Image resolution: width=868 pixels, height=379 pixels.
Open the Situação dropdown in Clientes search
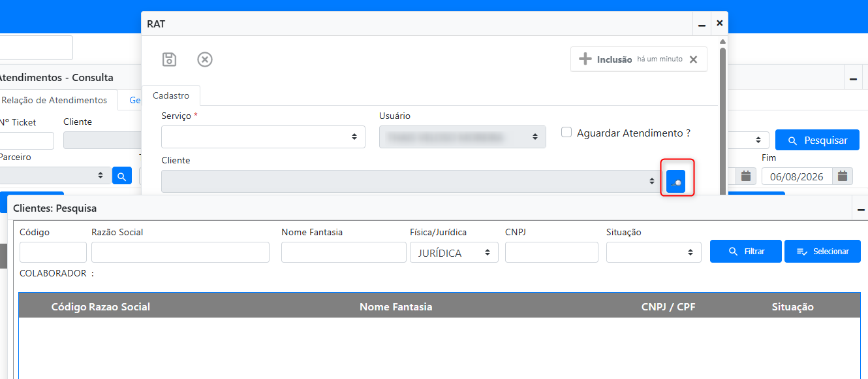pos(654,252)
